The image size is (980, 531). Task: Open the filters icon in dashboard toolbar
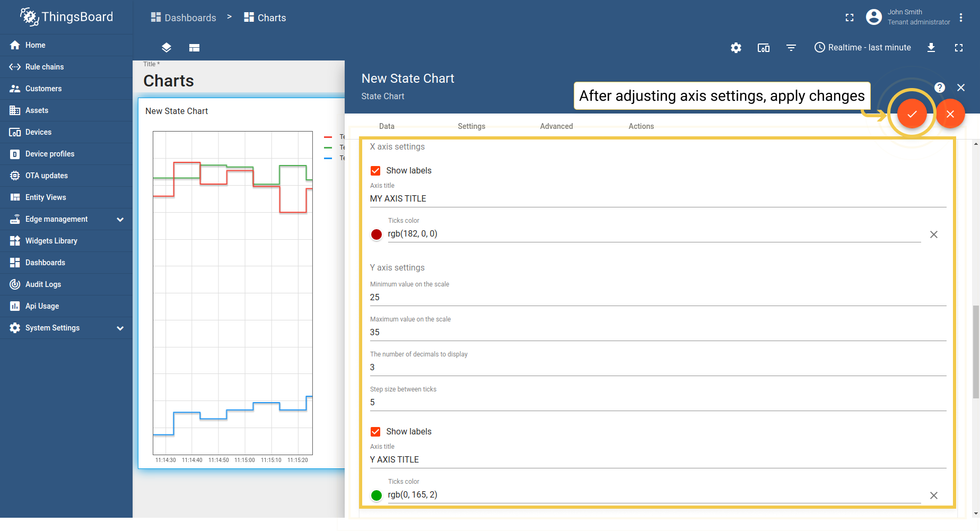791,48
